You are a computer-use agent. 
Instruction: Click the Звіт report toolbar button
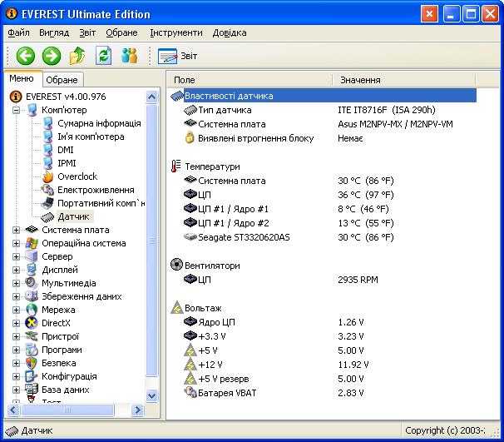(x=178, y=56)
